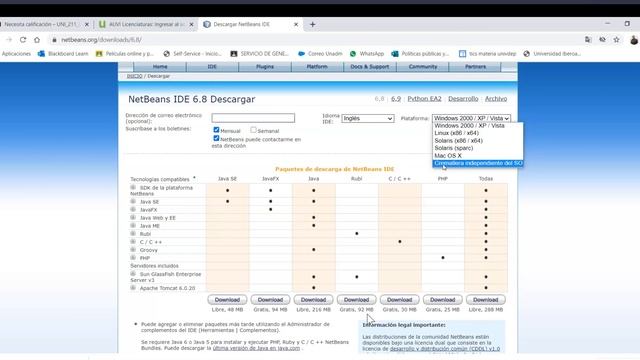Open the Community navigation tab
This screenshot has height=360, width=640.
click(x=422, y=67)
